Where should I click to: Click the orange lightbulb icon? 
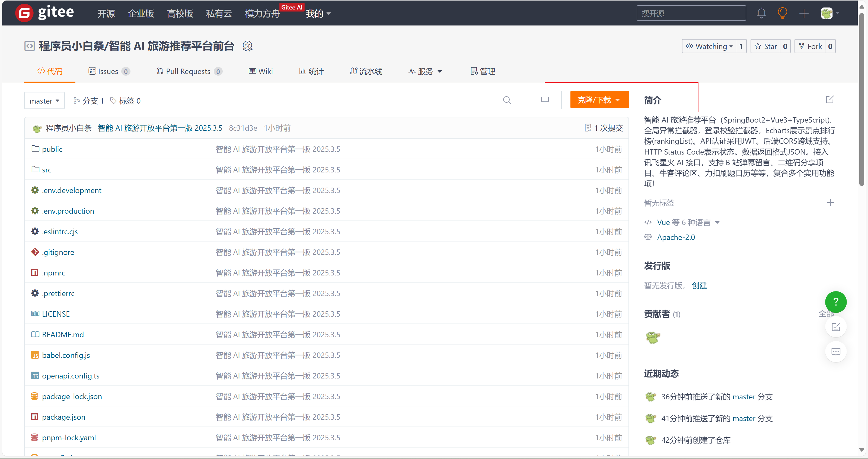[782, 13]
